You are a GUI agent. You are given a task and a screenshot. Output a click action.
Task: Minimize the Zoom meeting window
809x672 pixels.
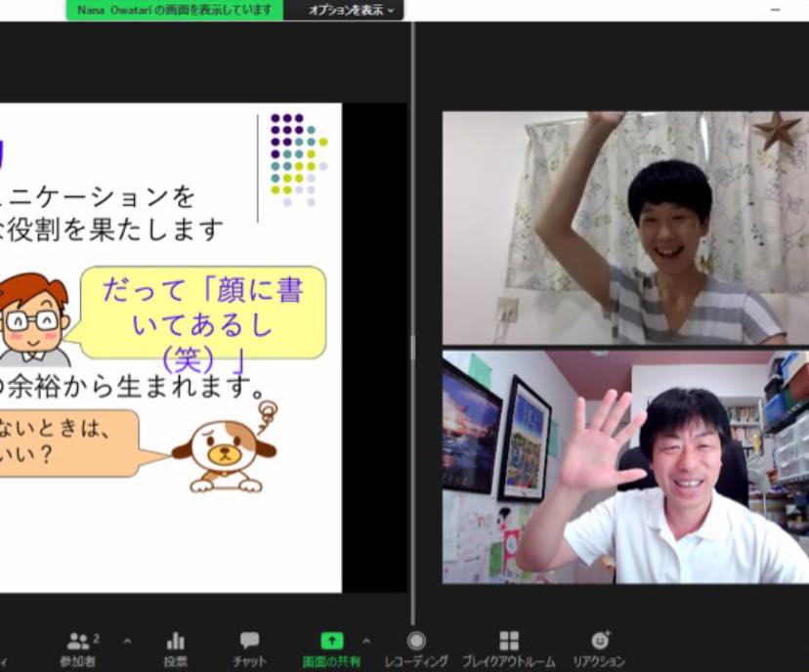pyautogui.click(x=776, y=9)
